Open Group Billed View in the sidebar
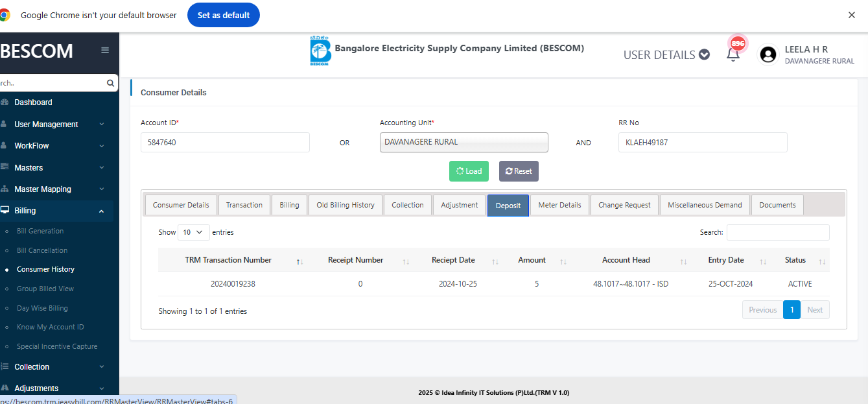868x404 pixels. tap(45, 289)
